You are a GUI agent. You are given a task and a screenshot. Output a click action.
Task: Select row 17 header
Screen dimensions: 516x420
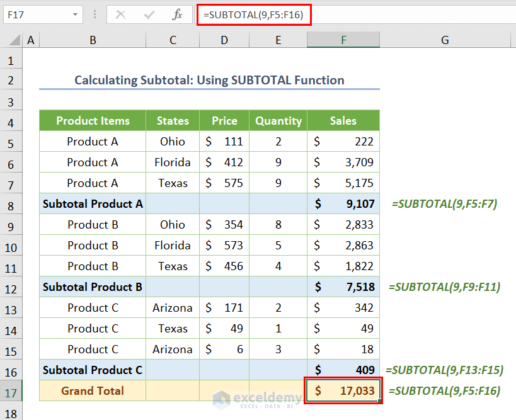(x=11, y=391)
